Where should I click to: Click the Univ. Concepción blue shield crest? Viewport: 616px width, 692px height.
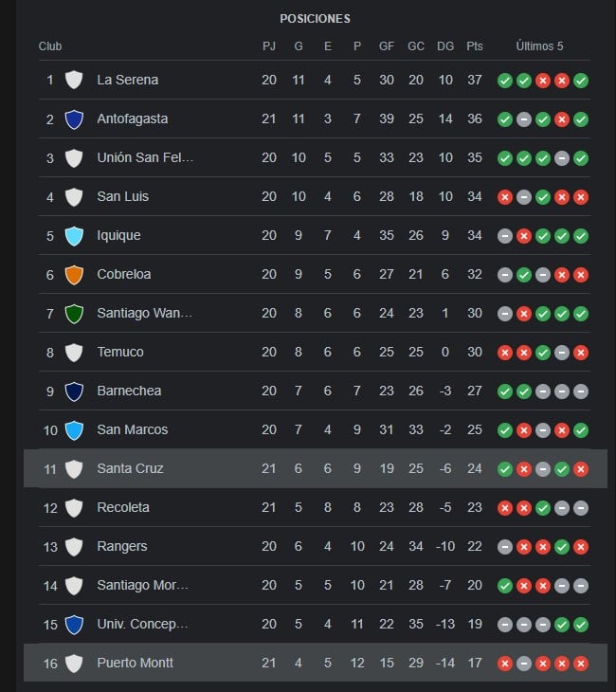tap(74, 624)
